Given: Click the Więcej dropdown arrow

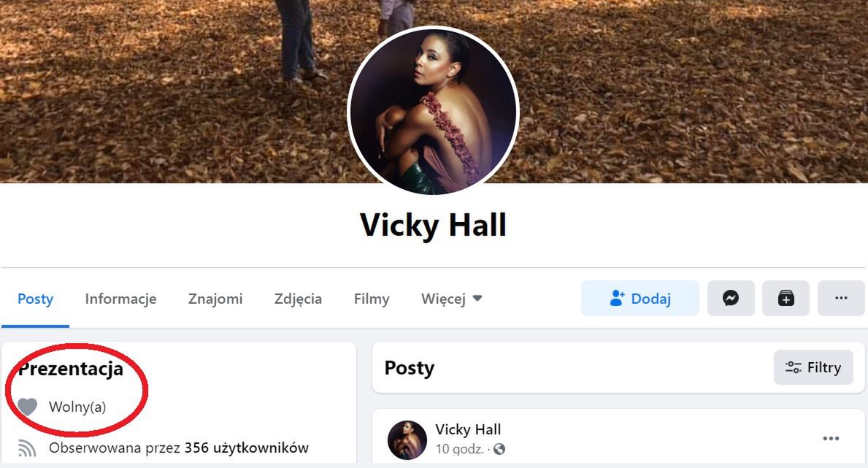Looking at the screenshot, I should (477, 299).
